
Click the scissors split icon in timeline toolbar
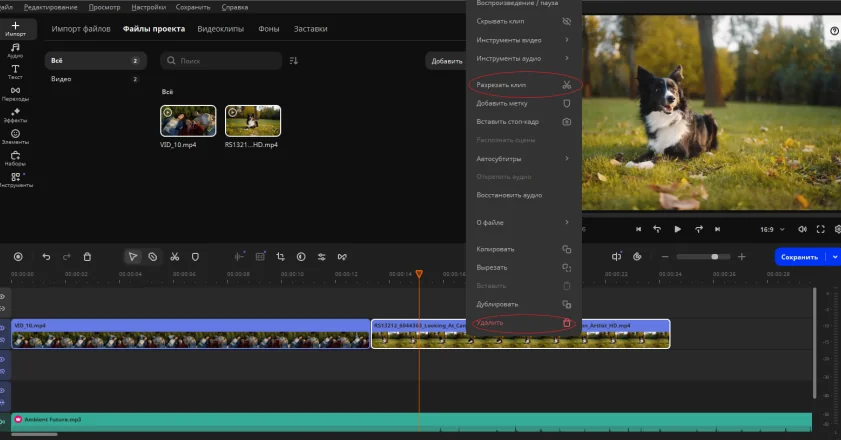[174, 257]
